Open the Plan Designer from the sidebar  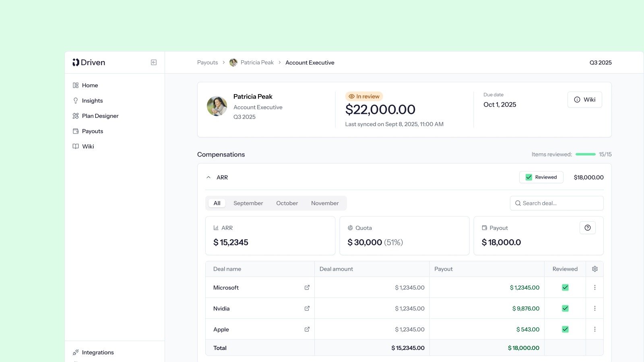tap(100, 116)
